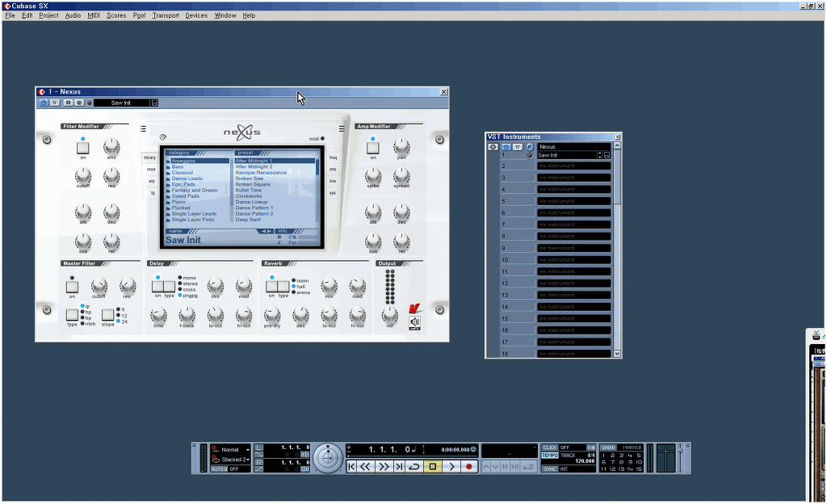The width and height of the screenshot is (827, 504).
Task: Open the Devices menu
Action: tap(196, 15)
